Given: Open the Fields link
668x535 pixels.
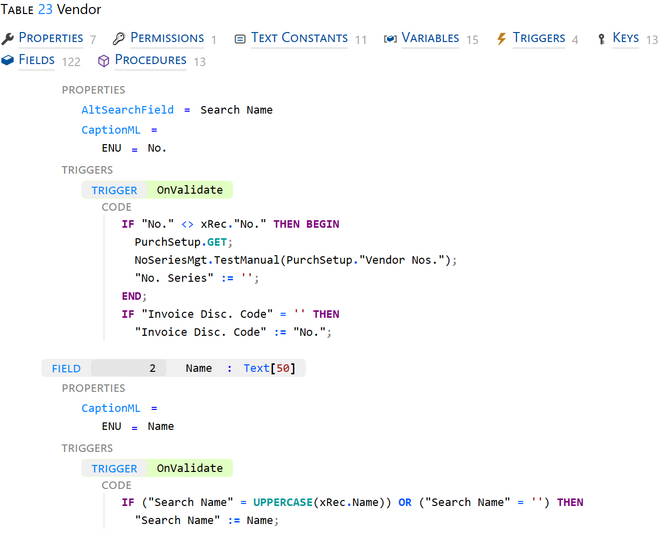Looking at the screenshot, I should tap(37, 60).
